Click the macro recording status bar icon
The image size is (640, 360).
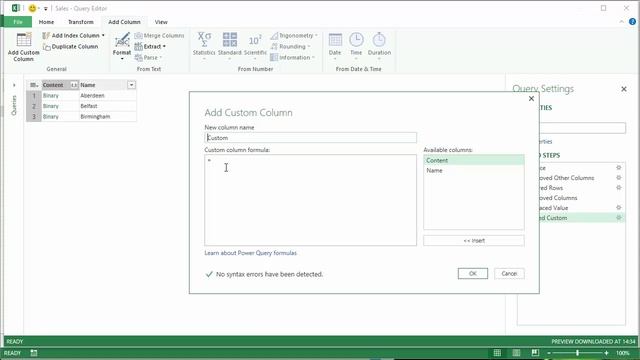[34, 353]
